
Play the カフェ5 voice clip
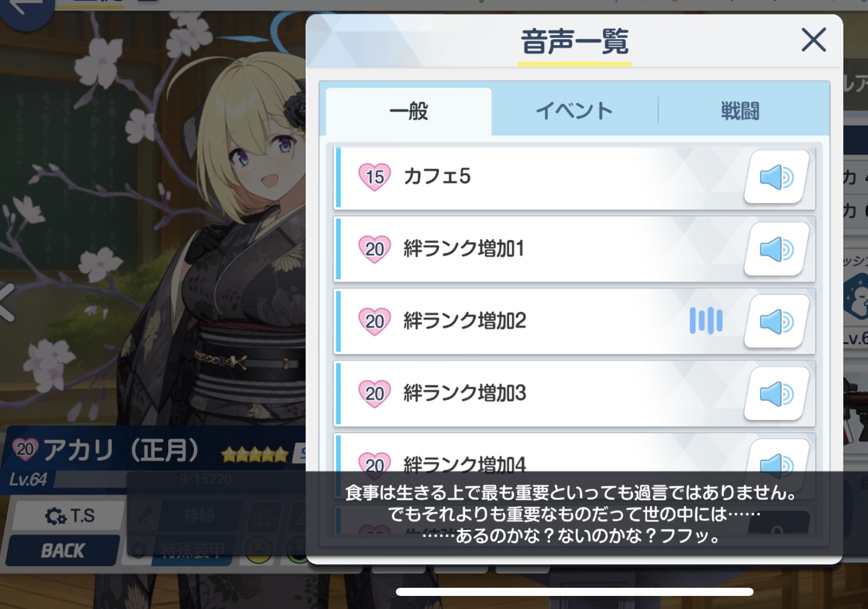(777, 177)
